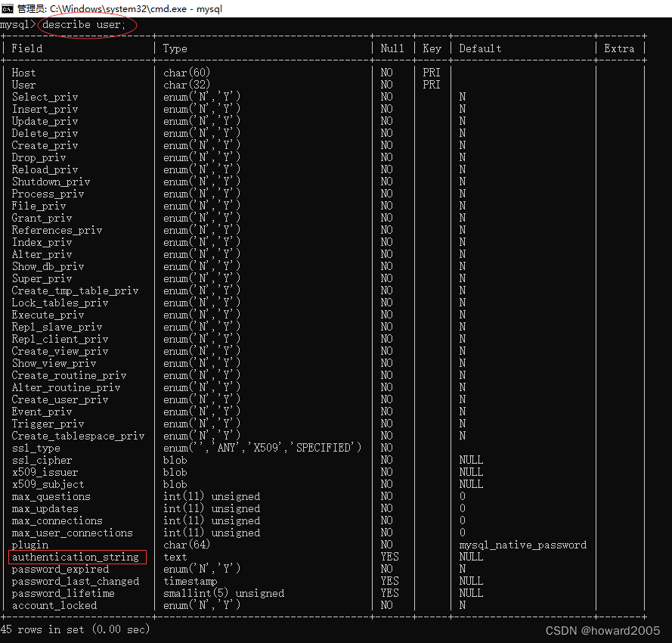
Task: Click the 'describe user;' command text
Action: (84, 25)
